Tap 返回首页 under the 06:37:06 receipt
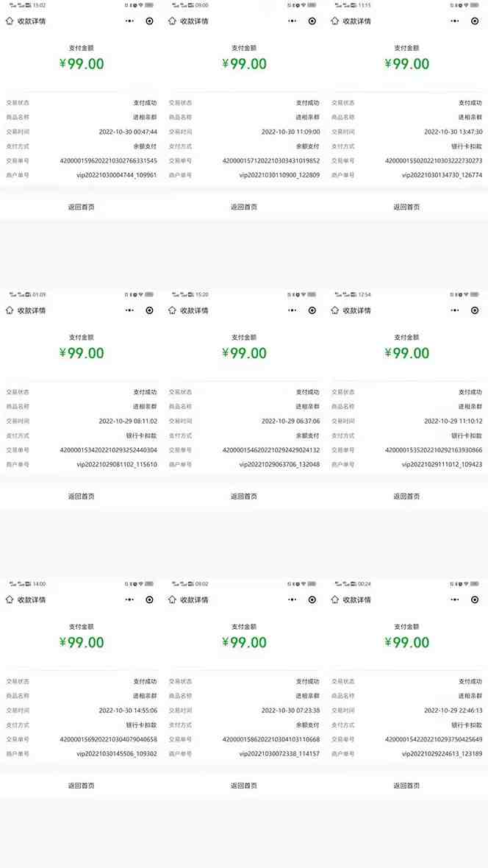The height and width of the screenshot is (868, 488). pyautogui.click(x=244, y=496)
